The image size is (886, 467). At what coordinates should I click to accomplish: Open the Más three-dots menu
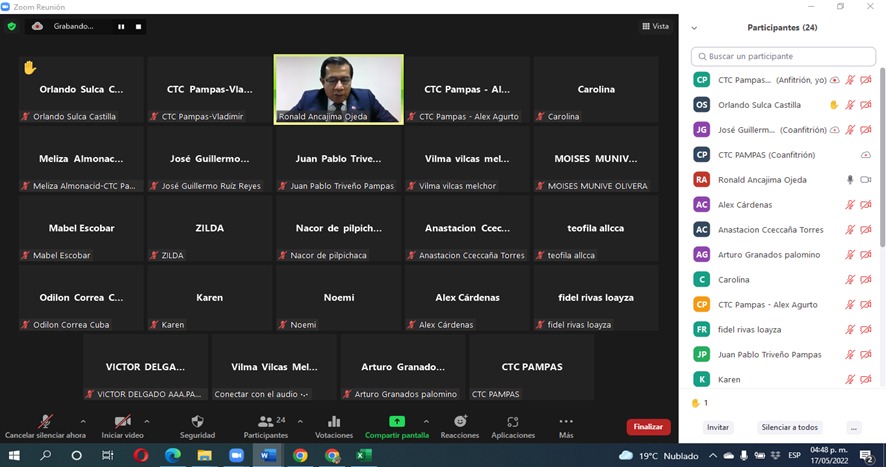(566, 422)
